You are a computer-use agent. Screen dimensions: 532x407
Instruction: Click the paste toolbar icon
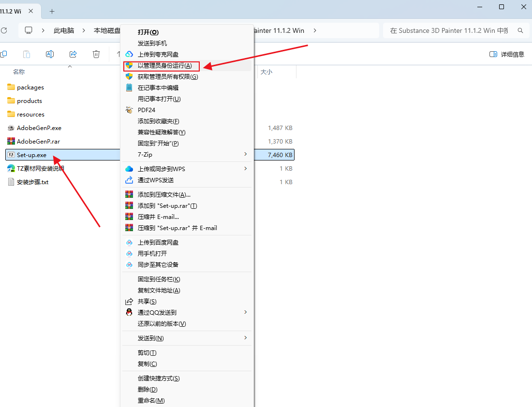tap(27, 54)
